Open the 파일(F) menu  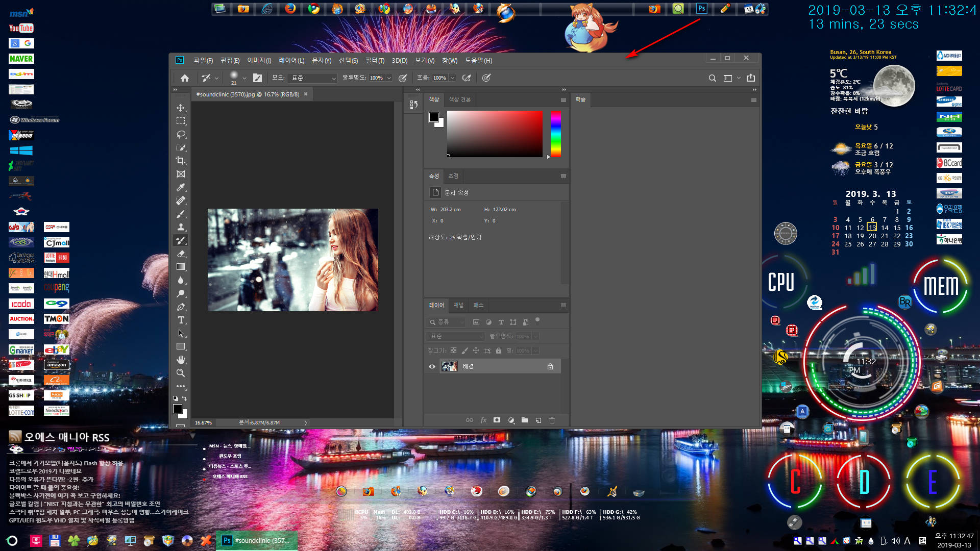click(203, 60)
